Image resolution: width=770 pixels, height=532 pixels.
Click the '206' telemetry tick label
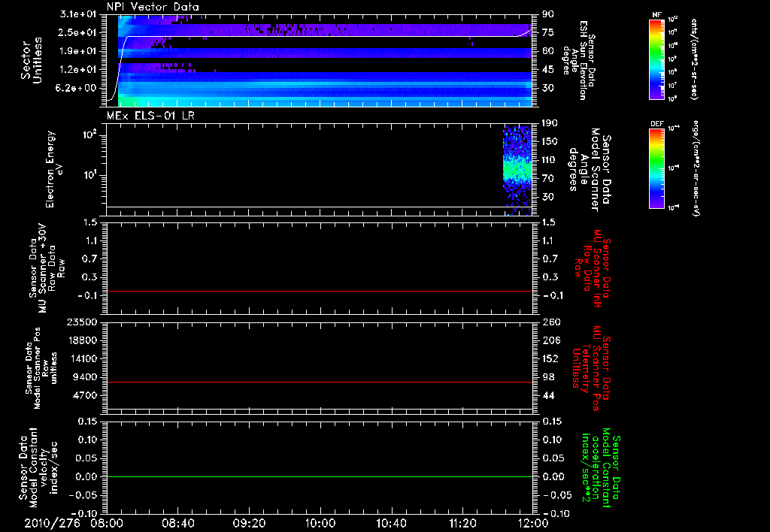551,340
